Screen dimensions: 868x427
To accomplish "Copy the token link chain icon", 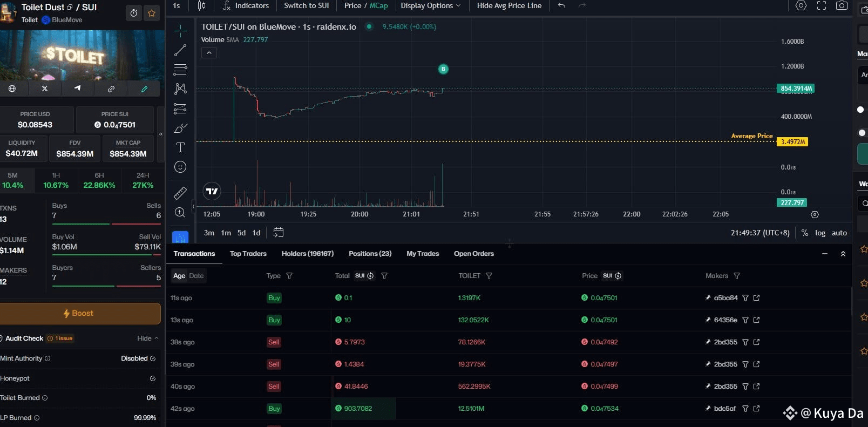I will pyautogui.click(x=111, y=89).
